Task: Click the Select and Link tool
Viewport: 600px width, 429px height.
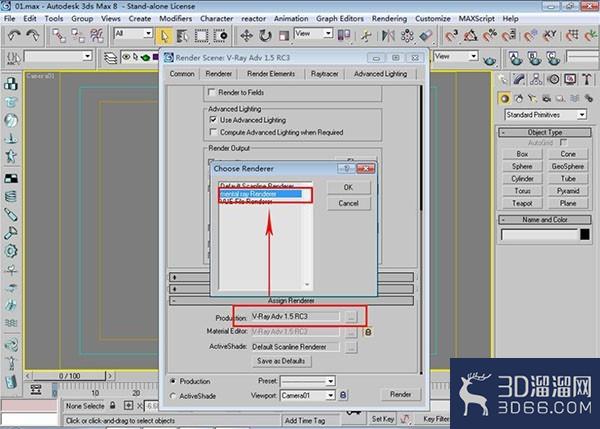Action: [x=59, y=36]
